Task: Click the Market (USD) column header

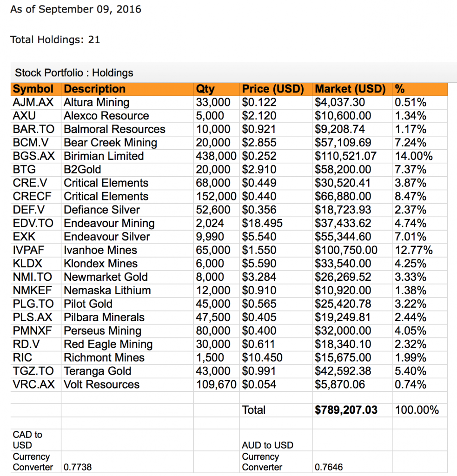Action: click(350, 89)
